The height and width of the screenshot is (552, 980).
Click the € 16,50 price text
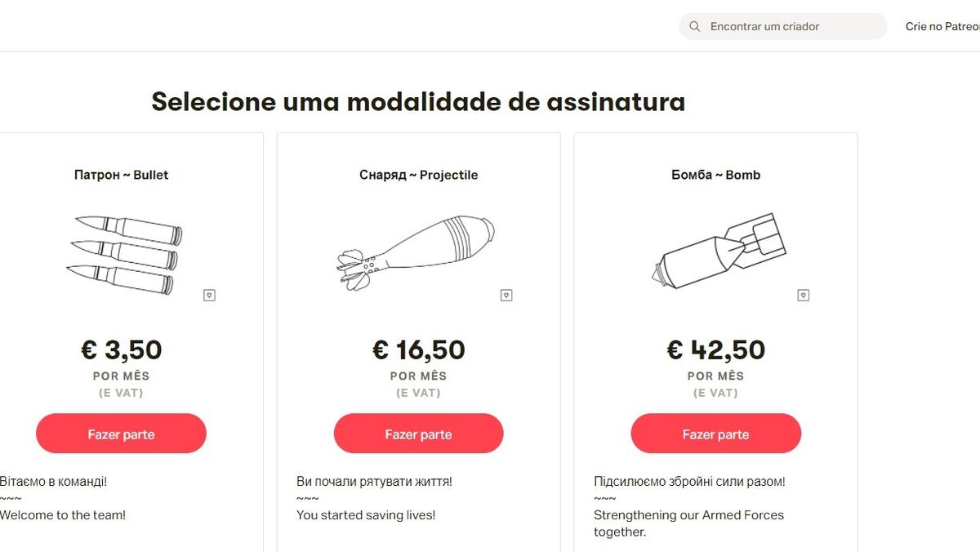click(418, 349)
